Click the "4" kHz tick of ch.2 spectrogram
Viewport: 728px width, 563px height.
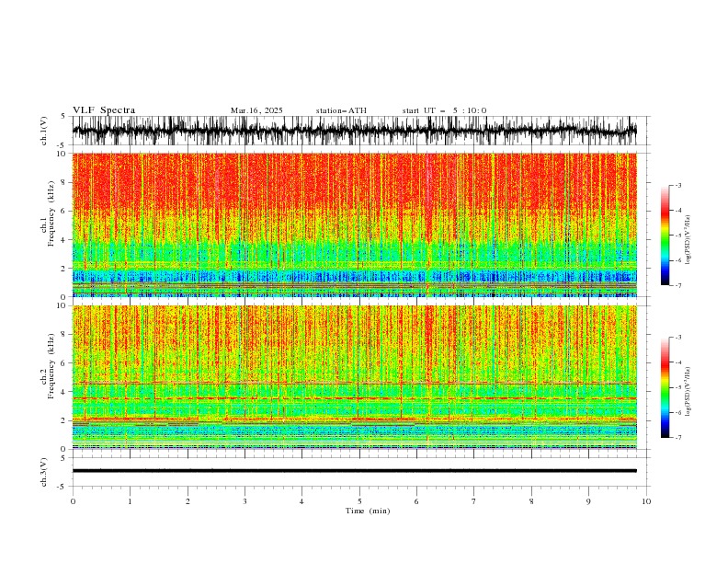coord(64,392)
